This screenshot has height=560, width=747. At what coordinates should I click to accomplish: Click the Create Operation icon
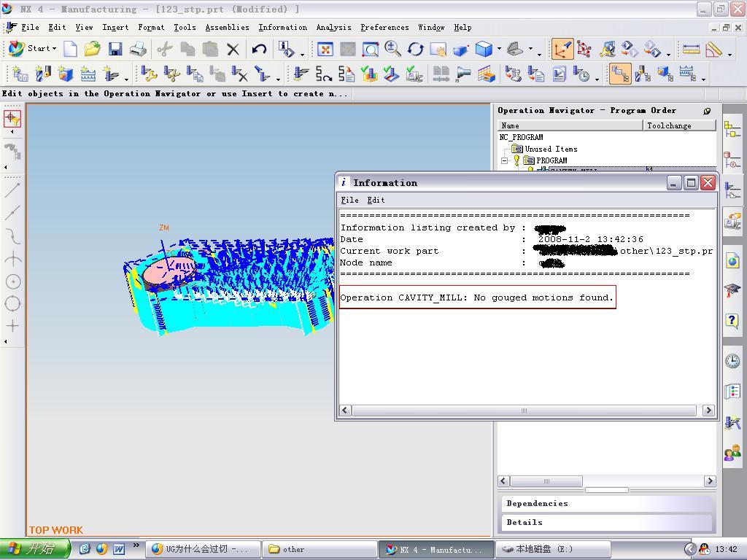pos(111,74)
